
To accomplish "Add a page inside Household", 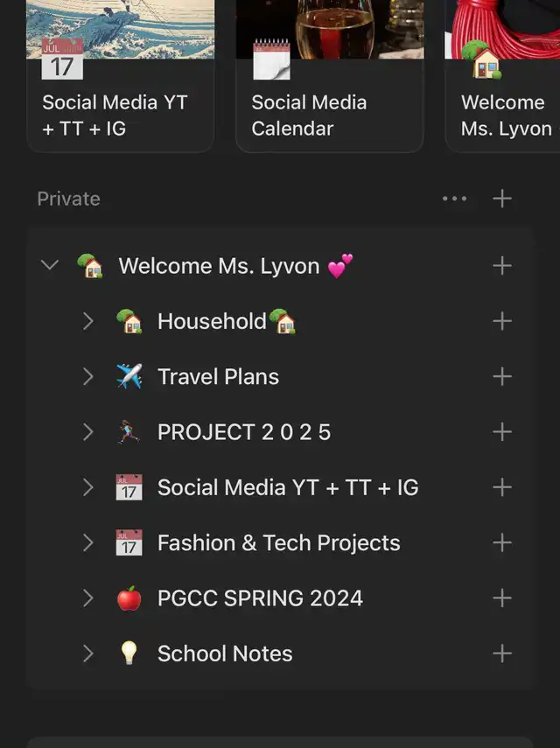I will [x=501, y=321].
